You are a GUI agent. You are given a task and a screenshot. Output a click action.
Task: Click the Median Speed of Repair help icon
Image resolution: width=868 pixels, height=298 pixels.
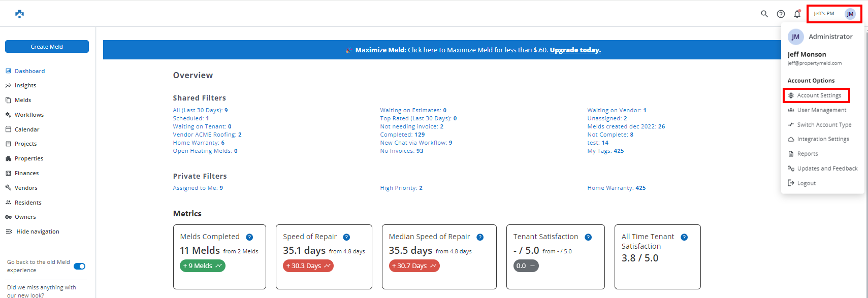480,237
